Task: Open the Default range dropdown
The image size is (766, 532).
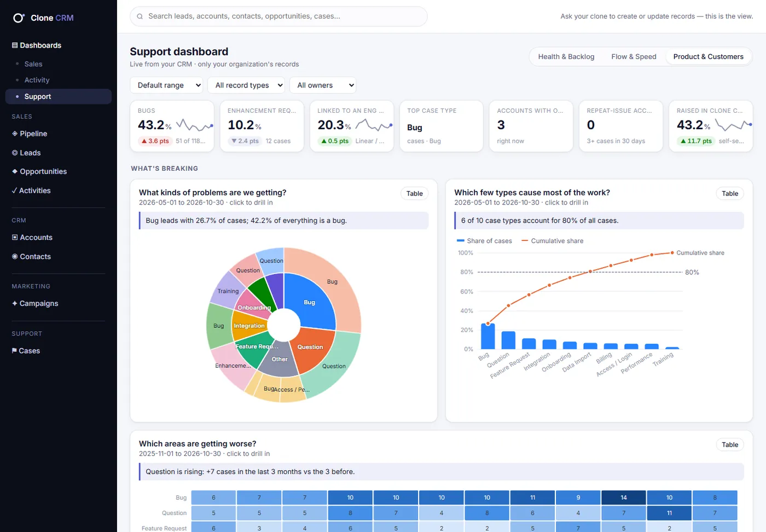Action: click(167, 85)
